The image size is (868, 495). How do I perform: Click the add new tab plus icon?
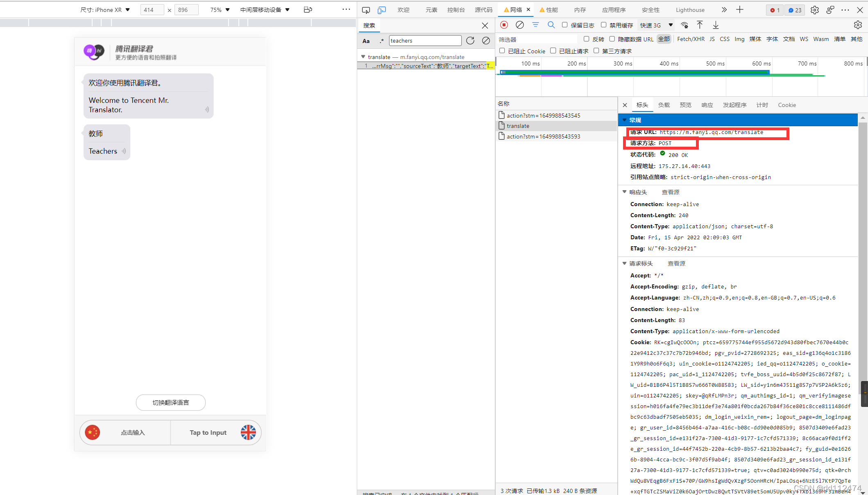click(x=740, y=10)
